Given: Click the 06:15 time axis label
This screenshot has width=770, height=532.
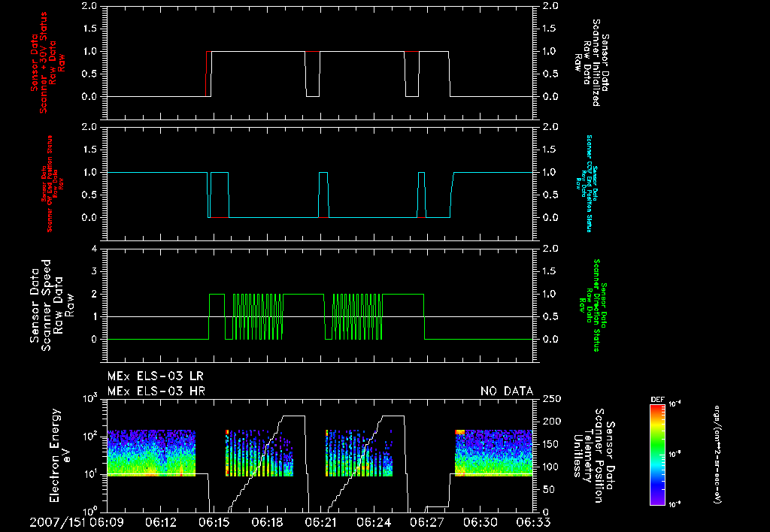Looking at the screenshot, I should (x=214, y=522).
